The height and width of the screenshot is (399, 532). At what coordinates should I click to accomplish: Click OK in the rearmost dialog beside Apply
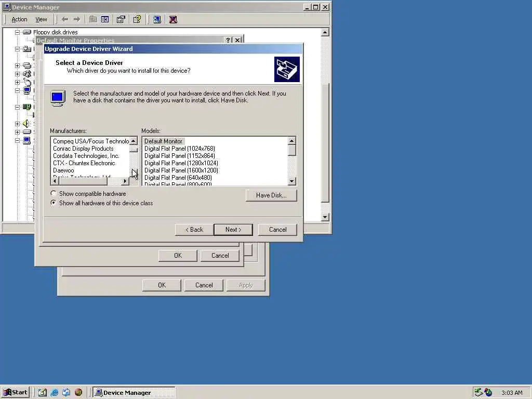coord(162,285)
